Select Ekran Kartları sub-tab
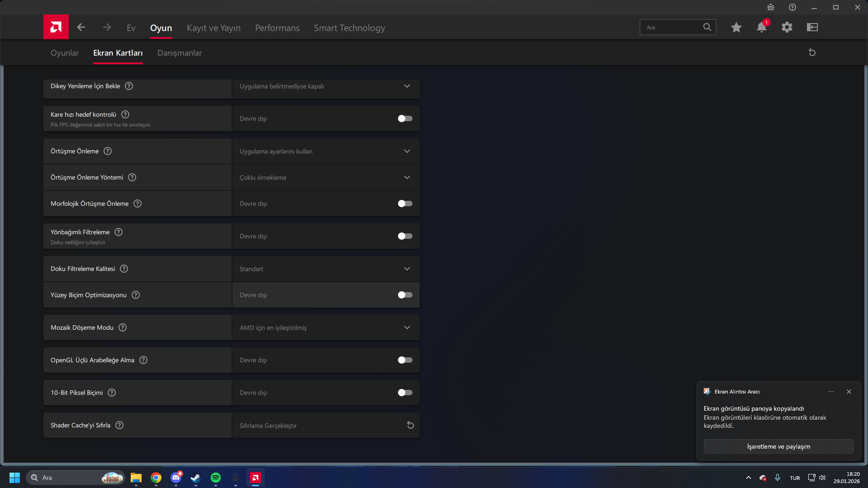 coord(118,53)
